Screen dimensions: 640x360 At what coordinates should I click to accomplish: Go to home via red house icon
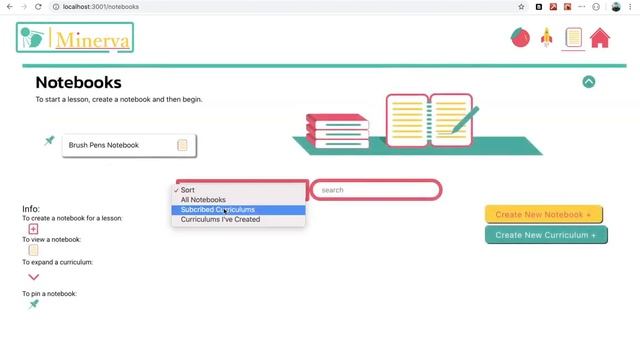600,38
